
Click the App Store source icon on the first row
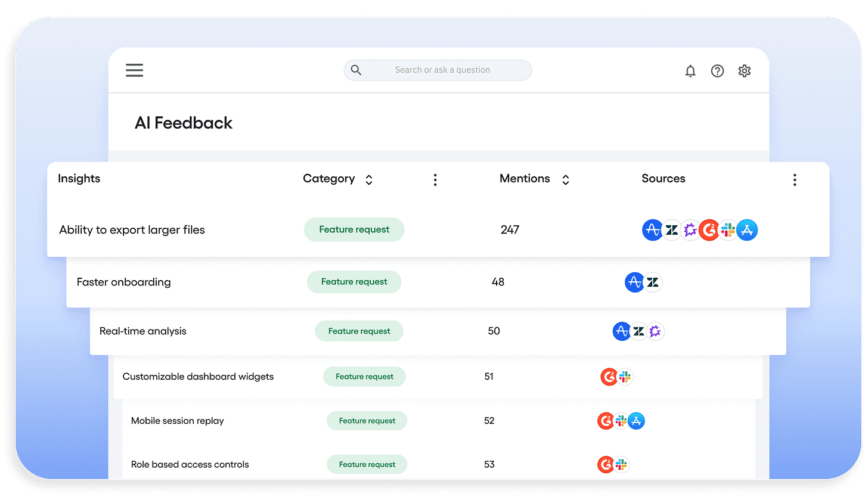[x=747, y=229]
